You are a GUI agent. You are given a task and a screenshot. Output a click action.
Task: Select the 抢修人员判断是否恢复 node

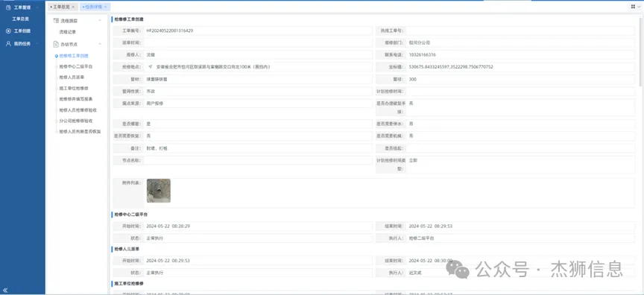click(80, 132)
